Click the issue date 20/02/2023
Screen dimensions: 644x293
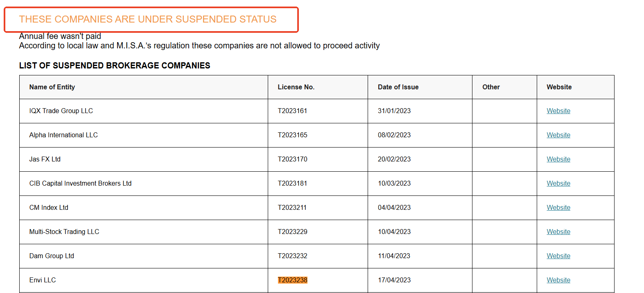[x=394, y=159]
